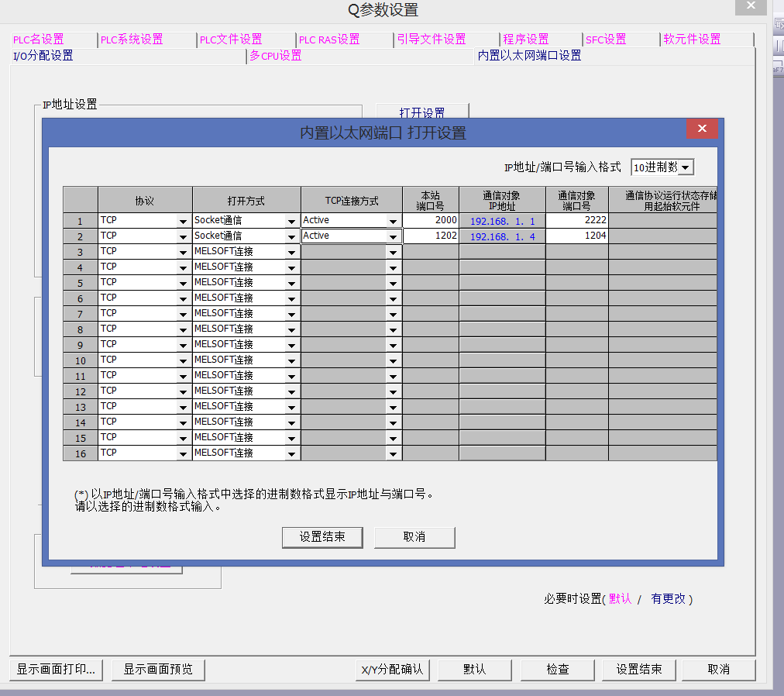
Task: Open row 3 MELSOFT连接 dropdown
Action: pyautogui.click(x=291, y=252)
